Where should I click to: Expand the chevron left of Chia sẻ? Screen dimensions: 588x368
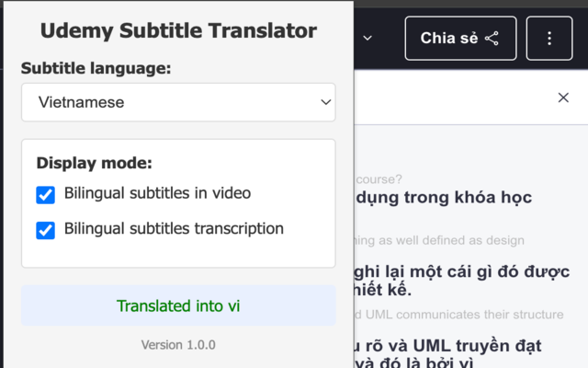point(367,39)
